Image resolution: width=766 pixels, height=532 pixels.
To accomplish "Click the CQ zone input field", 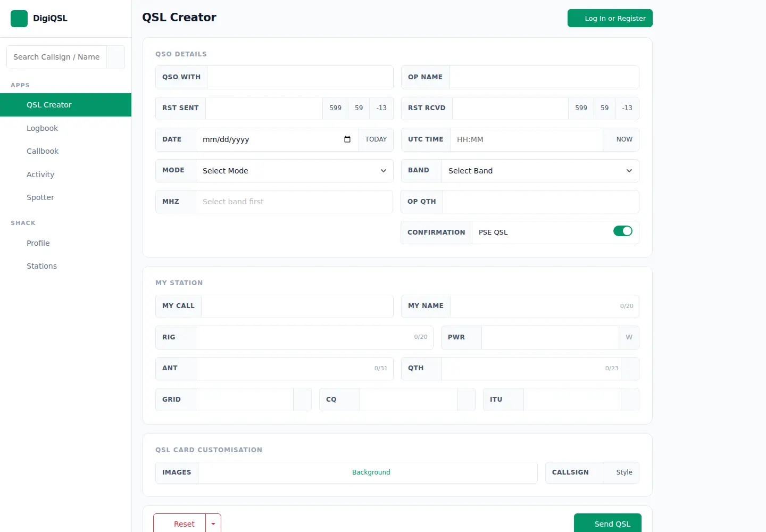I will point(409,400).
